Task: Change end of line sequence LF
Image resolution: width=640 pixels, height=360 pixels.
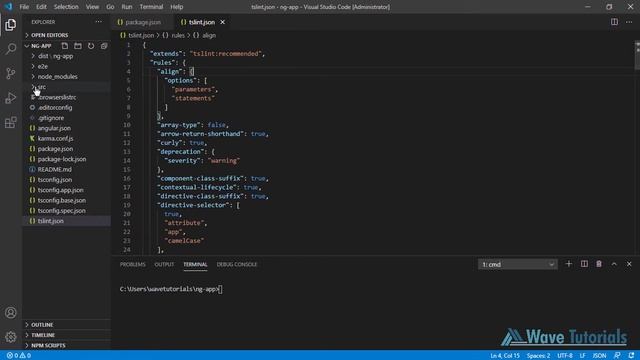Action: click(x=582, y=356)
